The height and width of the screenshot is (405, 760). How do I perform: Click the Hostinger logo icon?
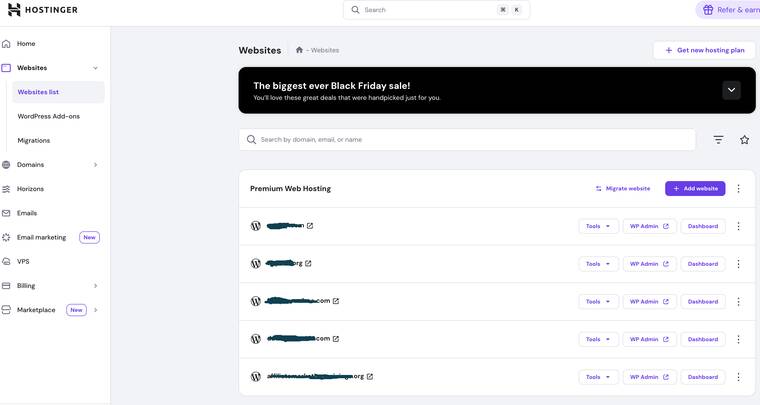point(14,10)
